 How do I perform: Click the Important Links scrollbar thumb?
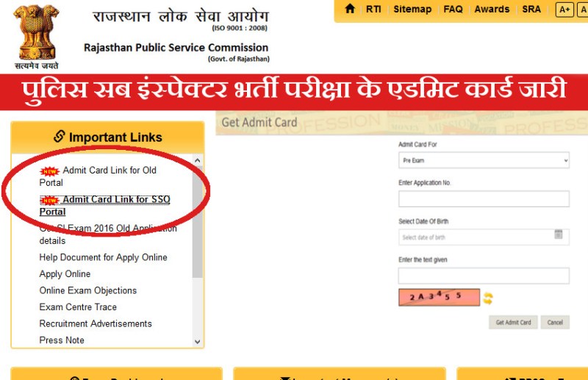[197, 222]
